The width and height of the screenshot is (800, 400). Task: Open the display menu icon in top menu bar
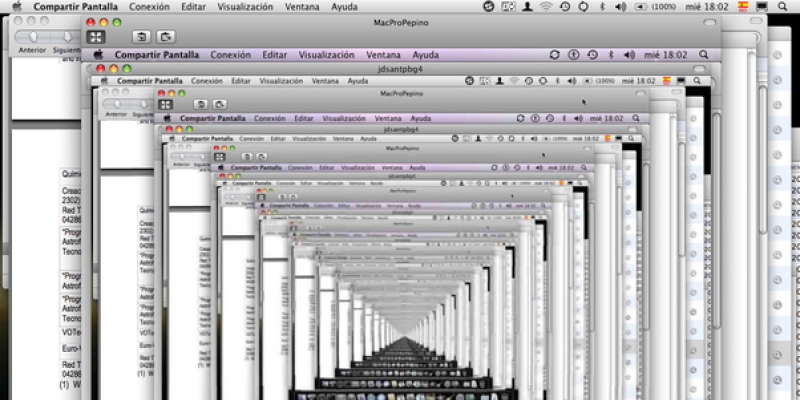[x=762, y=7]
